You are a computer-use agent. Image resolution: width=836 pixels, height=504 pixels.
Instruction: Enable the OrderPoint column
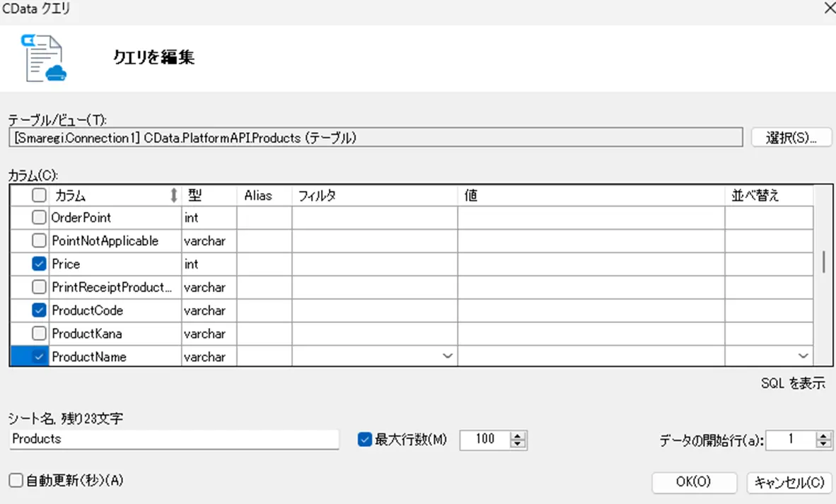40,218
